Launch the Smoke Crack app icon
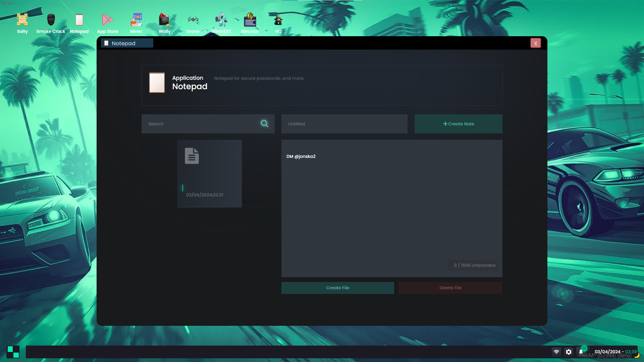This screenshot has width=644, height=362. pyautogui.click(x=51, y=23)
